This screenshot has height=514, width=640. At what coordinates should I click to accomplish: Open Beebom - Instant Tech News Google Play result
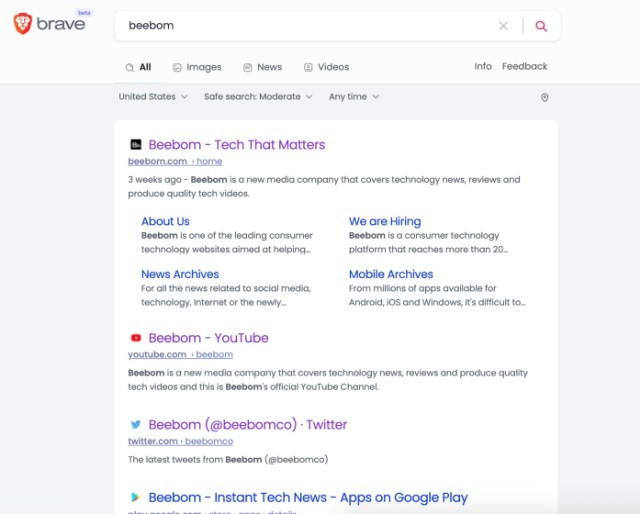tap(308, 498)
